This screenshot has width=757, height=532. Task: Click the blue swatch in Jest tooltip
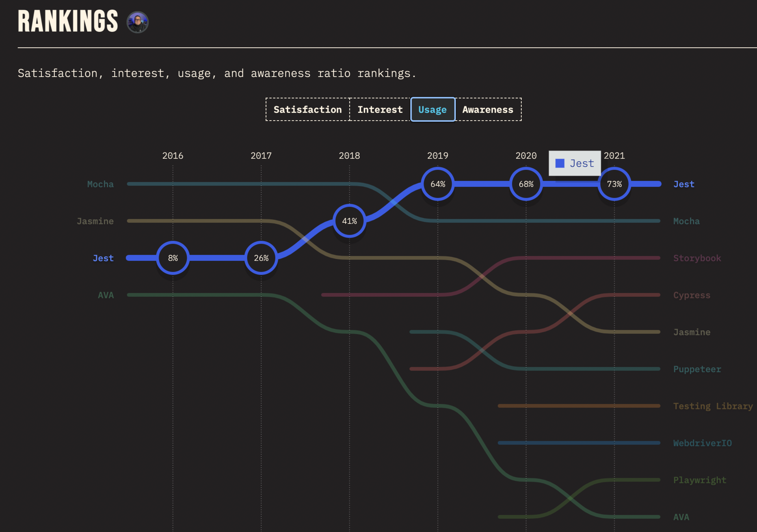point(560,163)
